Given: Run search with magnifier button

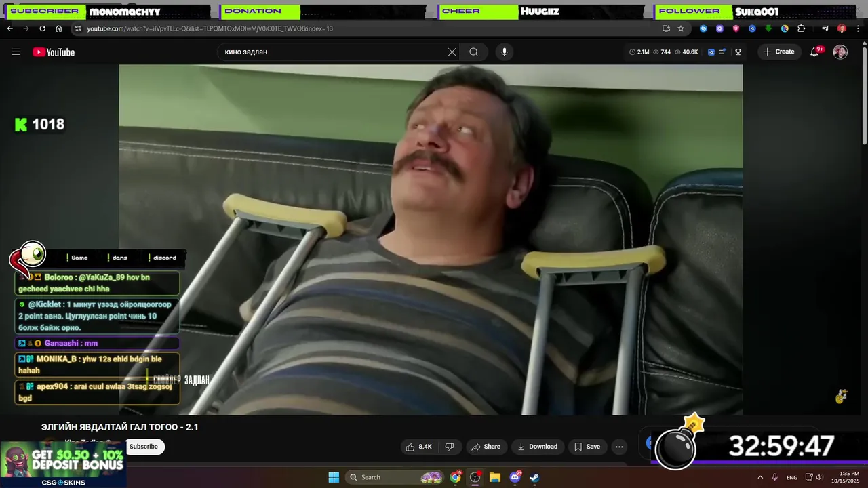Looking at the screenshot, I should (x=474, y=52).
